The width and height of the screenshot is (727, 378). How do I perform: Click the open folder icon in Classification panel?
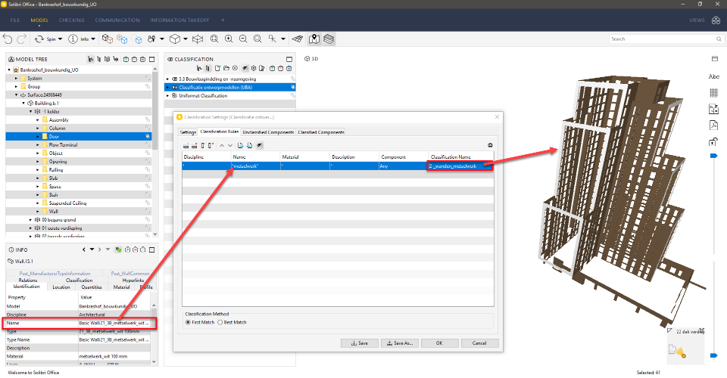226,68
